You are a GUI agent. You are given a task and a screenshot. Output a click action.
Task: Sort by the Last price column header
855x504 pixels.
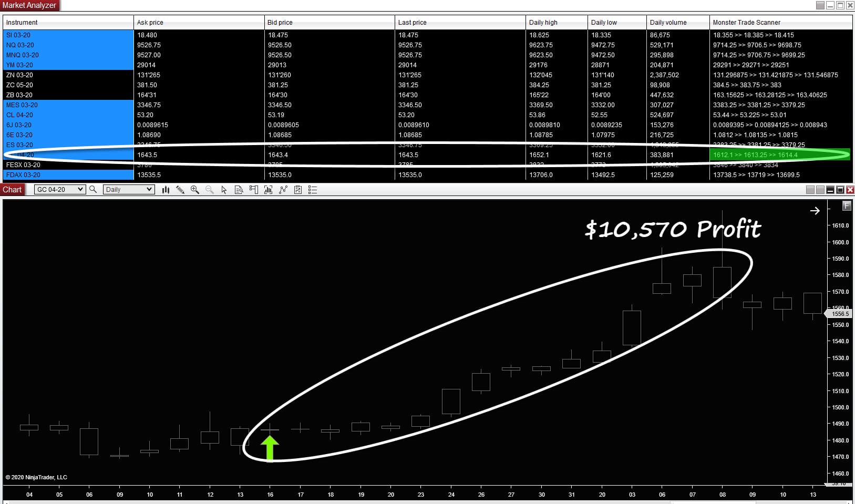(460, 22)
